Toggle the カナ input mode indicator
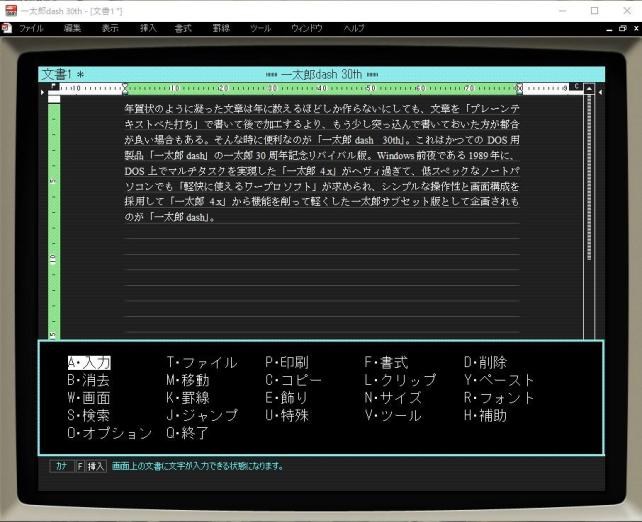Screen dimensions: 642x522 coord(62,466)
